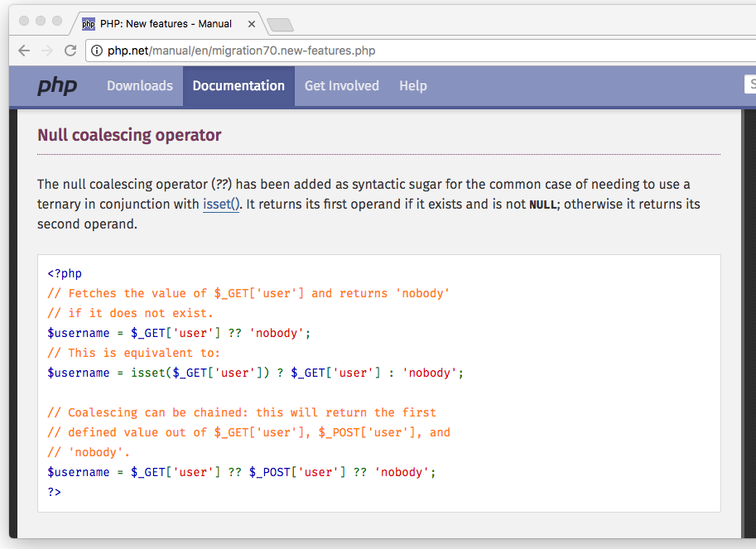Click the php logo
This screenshot has height=549, width=756.
pyautogui.click(x=57, y=86)
